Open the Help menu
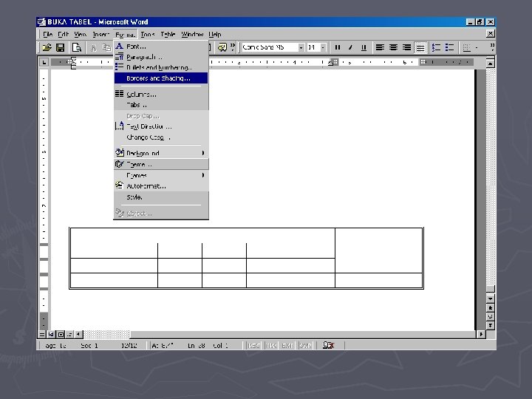Viewport: 532px width, 399px height. coord(215,34)
